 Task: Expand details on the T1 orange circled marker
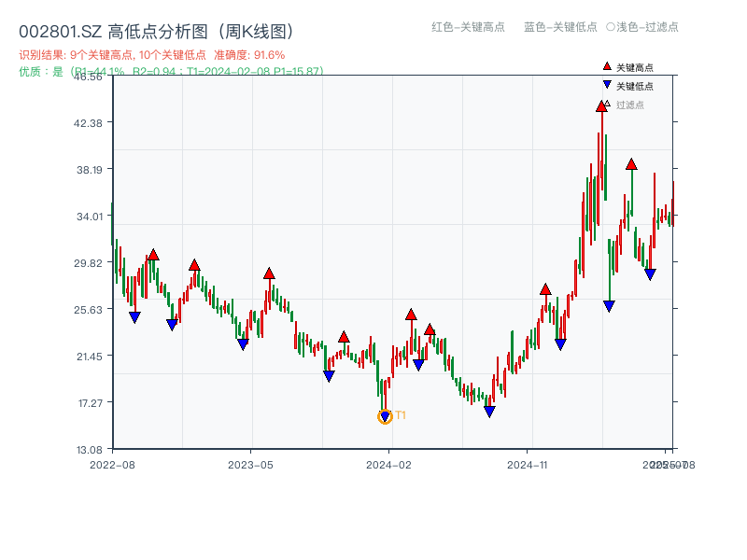385,416
